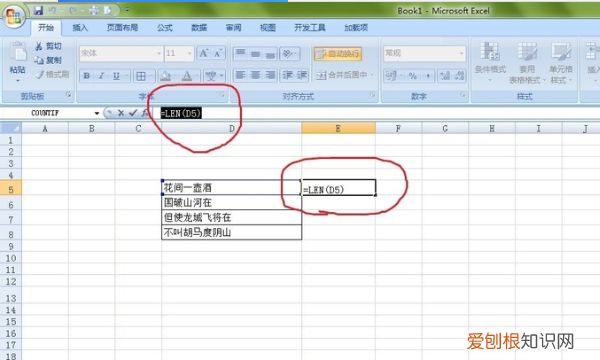The image size is (600, 360).
Task: Open Format as Table 套用表格格式
Action: click(527, 62)
